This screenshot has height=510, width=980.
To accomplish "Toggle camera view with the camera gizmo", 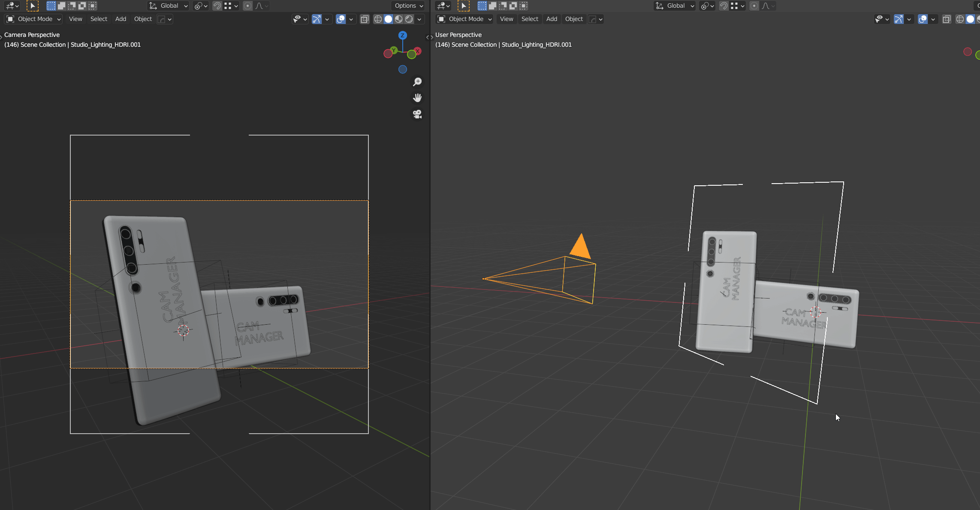I will tap(417, 114).
